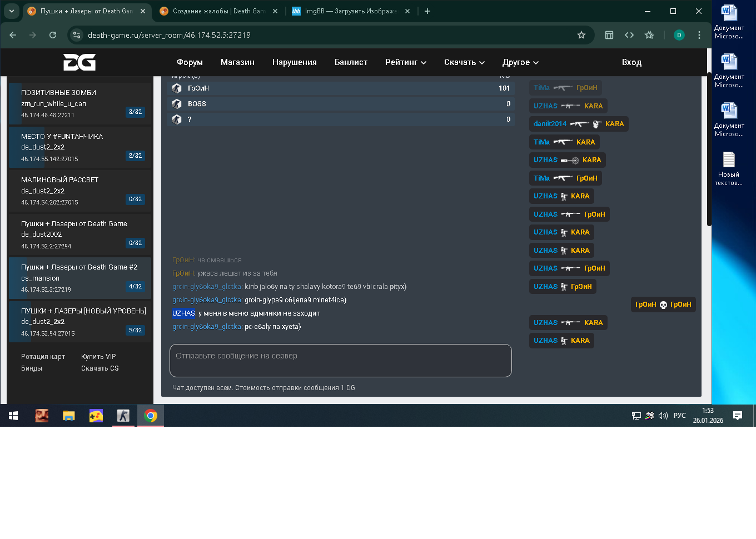756x539 pixels.
Task: Reload the page with the refresh icon
Action: [x=53, y=35]
